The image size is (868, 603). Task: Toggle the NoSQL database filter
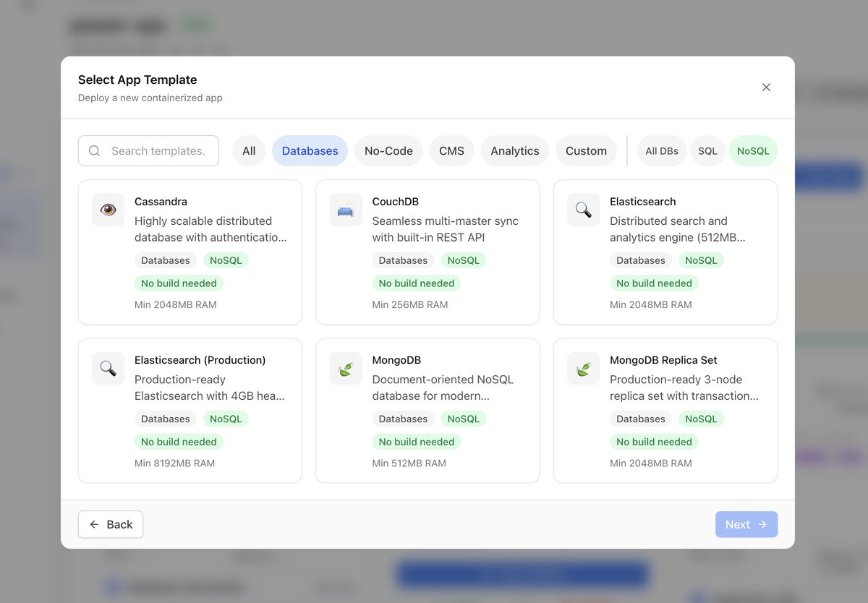coord(753,151)
